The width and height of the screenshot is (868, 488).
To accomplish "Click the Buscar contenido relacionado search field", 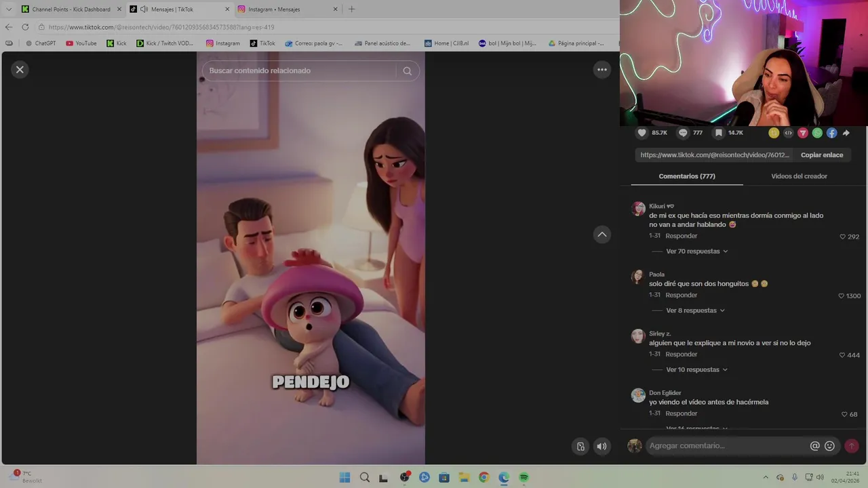I will click(298, 70).
